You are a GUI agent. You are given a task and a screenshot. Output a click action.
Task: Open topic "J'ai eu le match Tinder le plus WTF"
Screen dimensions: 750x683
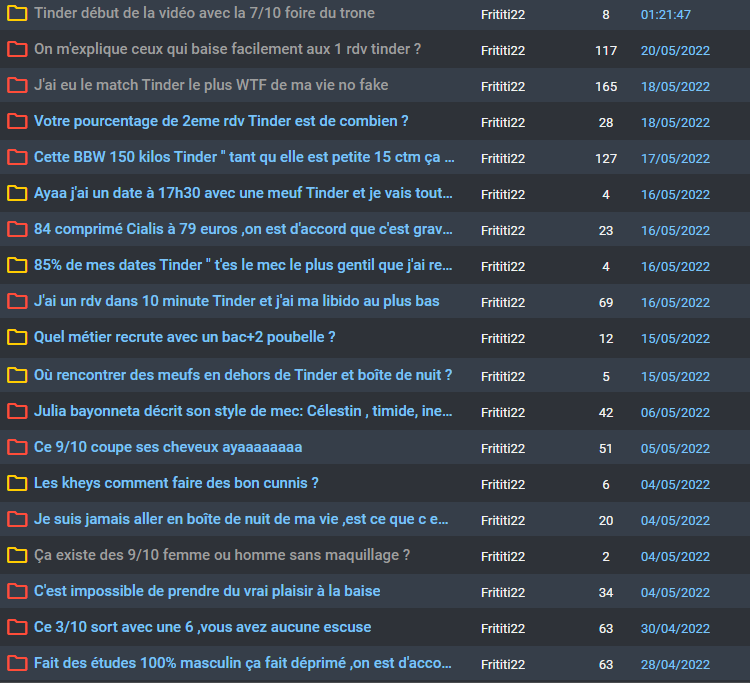coord(210,86)
